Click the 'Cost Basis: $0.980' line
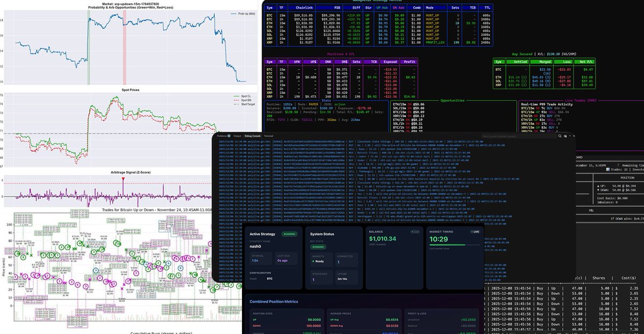This screenshot has width=644, height=334. 612,198
